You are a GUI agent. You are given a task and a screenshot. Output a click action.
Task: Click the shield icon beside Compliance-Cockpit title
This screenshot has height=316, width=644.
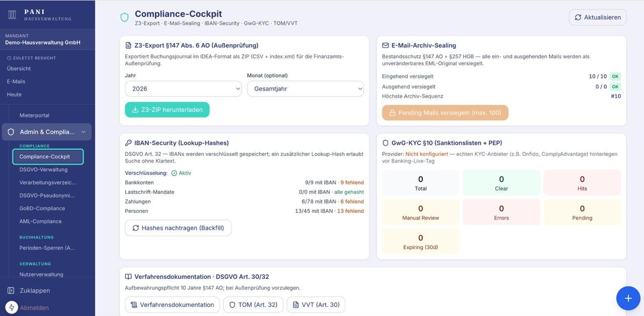124,18
